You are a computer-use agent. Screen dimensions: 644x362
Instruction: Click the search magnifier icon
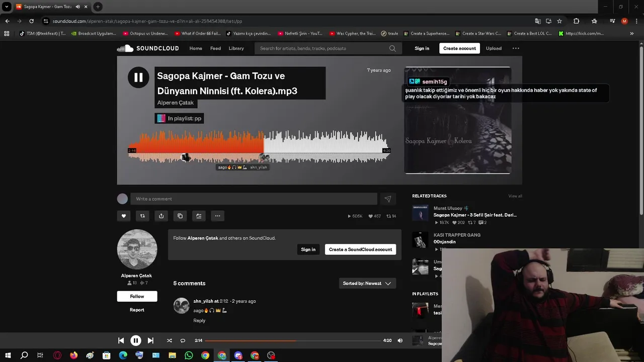[x=392, y=48]
